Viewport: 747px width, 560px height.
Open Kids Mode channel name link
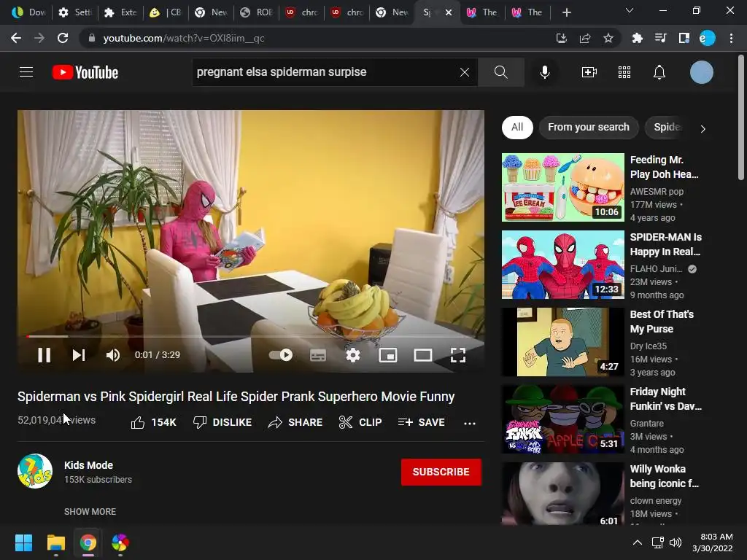(x=88, y=465)
